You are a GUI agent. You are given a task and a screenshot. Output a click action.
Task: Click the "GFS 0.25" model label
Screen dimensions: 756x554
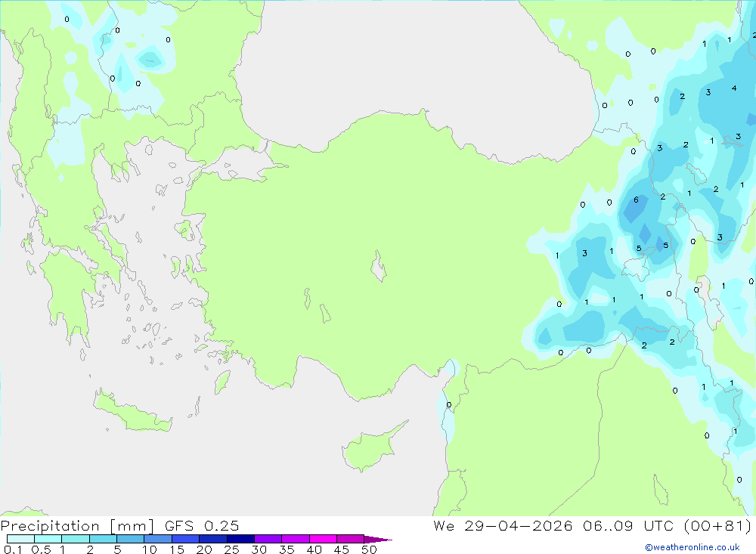pyautogui.click(x=202, y=525)
